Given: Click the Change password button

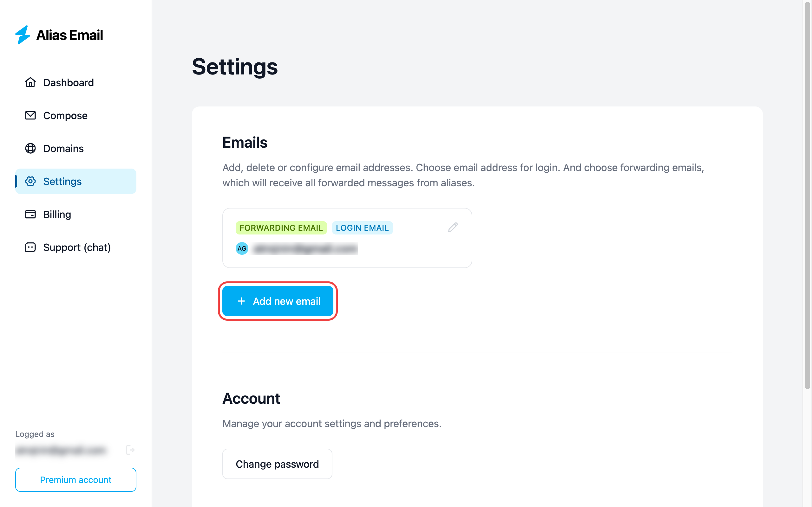Looking at the screenshot, I should tap(277, 464).
